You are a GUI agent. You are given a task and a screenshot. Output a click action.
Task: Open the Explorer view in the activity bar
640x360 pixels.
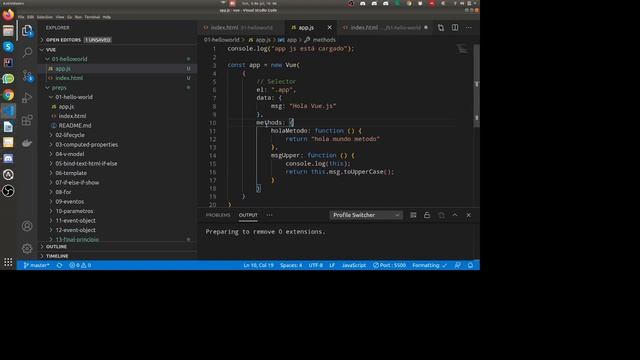(x=27, y=30)
